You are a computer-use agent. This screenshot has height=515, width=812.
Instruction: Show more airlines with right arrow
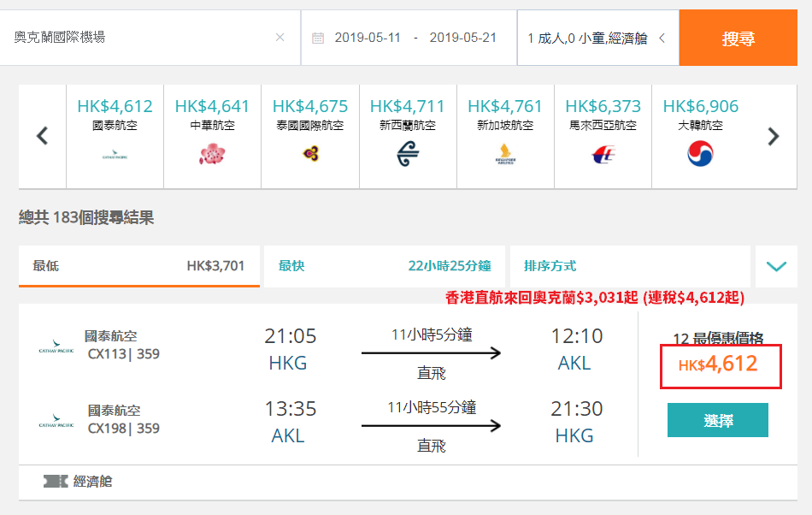click(774, 136)
